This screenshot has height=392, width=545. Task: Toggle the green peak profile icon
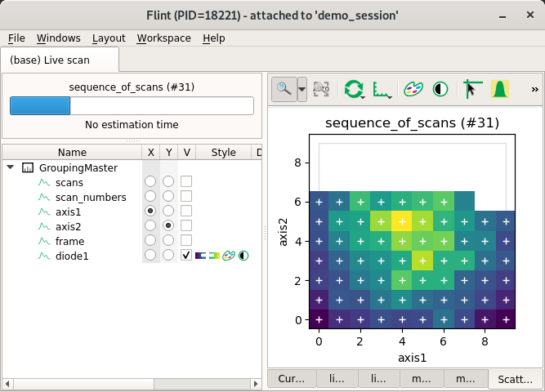[x=500, y=89]
